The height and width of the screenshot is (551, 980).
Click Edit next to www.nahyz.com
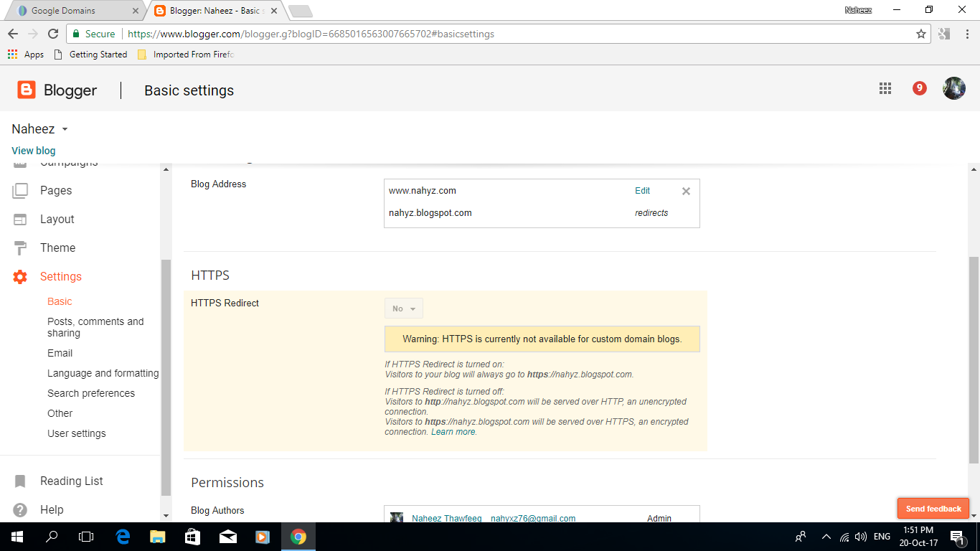tap(642, 191)
